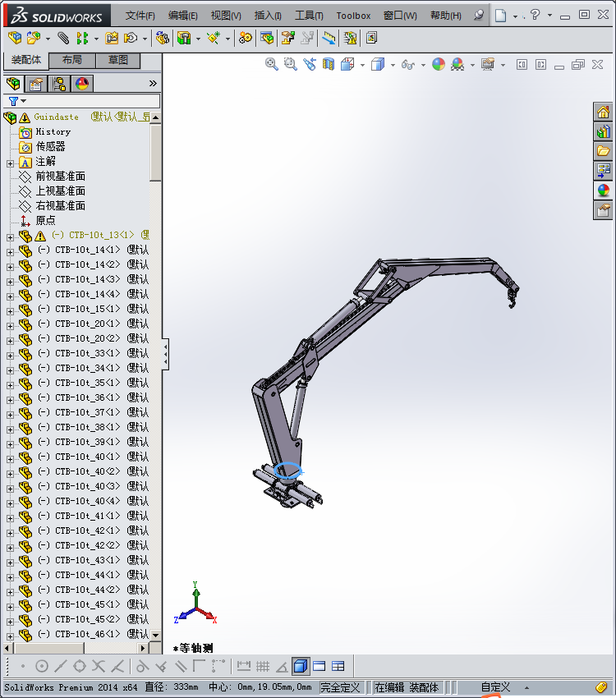Open the SolidWorks Resources home icon
616x698 pixels.
pos(604,112)
